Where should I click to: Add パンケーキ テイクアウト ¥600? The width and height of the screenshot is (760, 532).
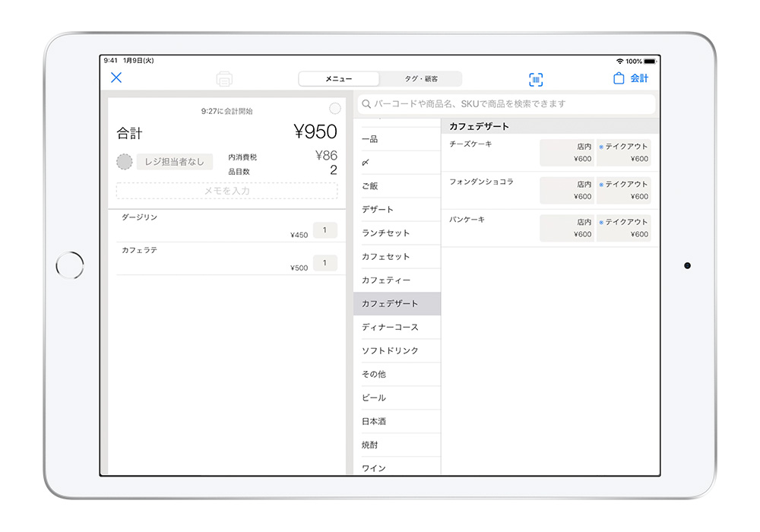[x=623, y=228]
